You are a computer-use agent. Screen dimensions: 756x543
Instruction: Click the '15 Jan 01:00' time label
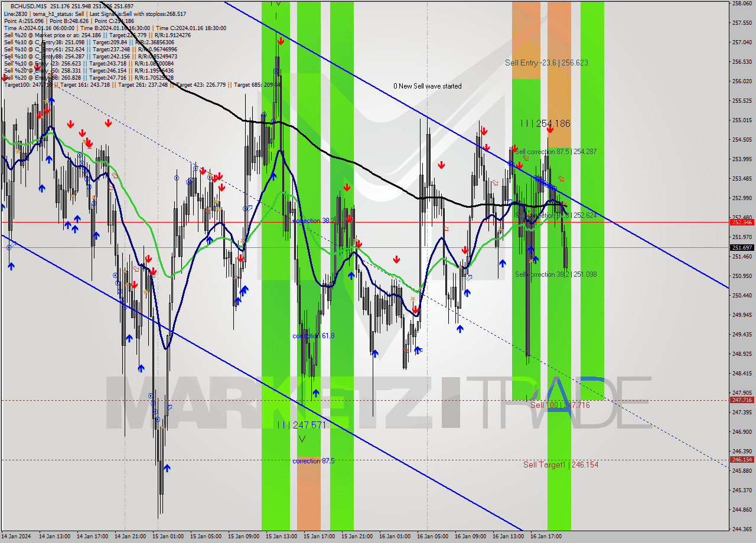click(x=168, y=537)
